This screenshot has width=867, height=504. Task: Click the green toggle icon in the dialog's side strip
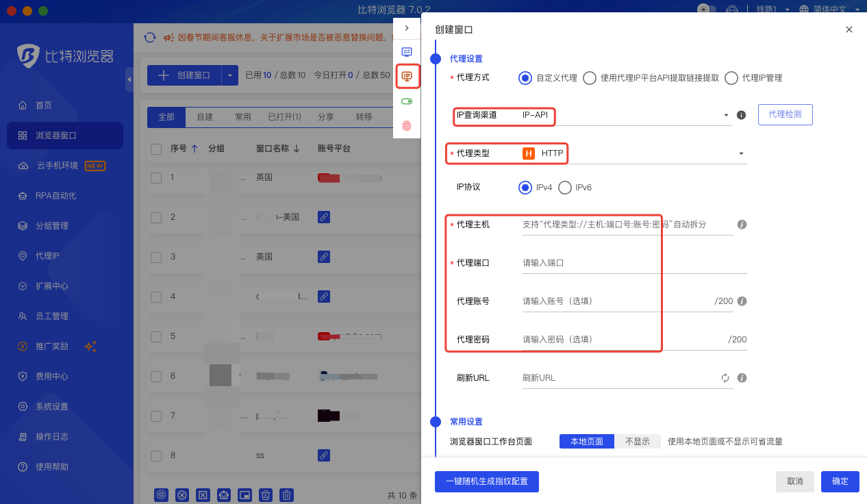[407, 101]
